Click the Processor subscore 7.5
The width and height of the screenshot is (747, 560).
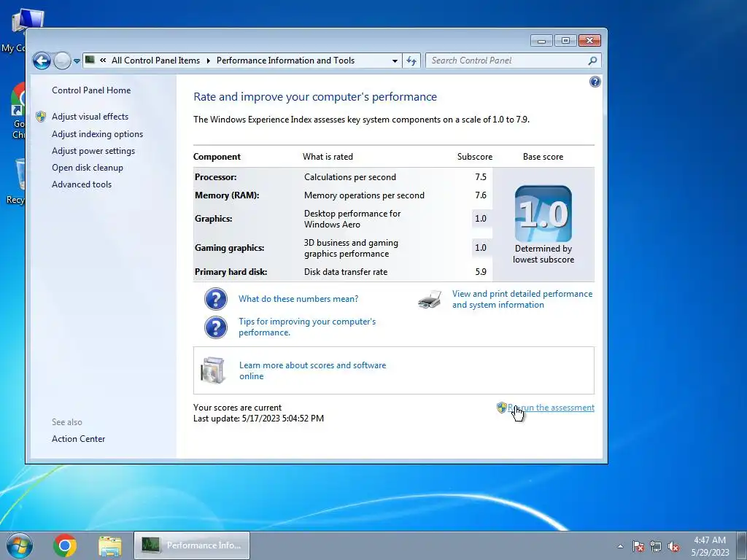pos(481,177)
